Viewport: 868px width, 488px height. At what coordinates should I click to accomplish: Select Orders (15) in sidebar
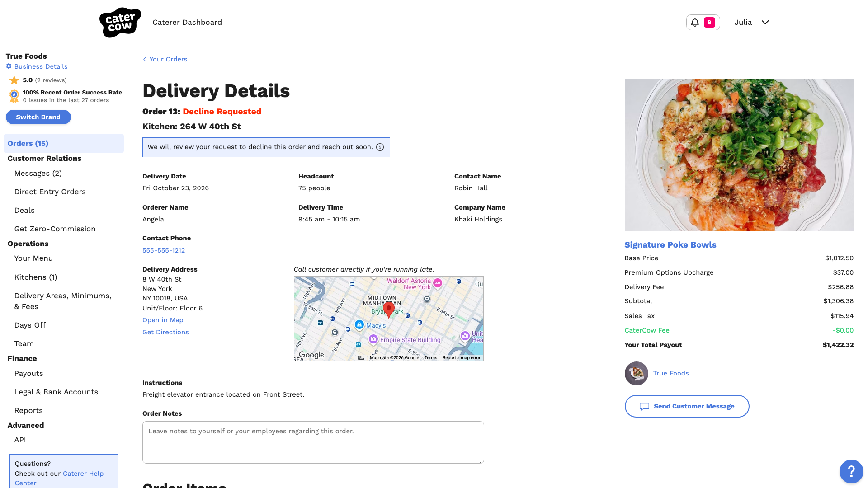click(x=64, y=143)
